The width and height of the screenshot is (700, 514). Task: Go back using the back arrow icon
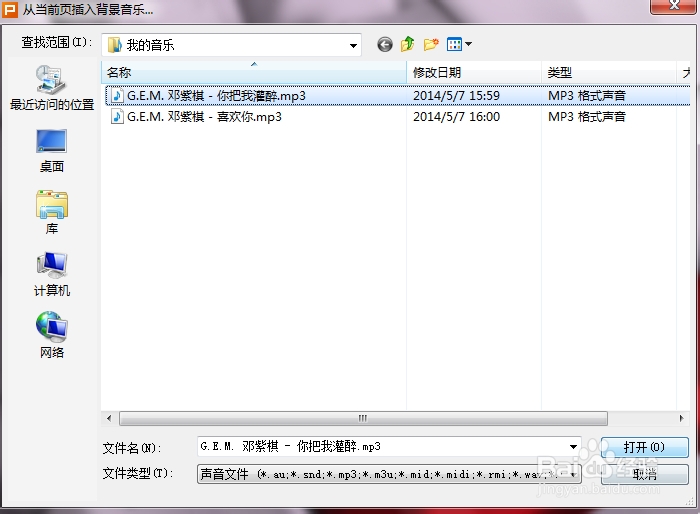(385, 44)
